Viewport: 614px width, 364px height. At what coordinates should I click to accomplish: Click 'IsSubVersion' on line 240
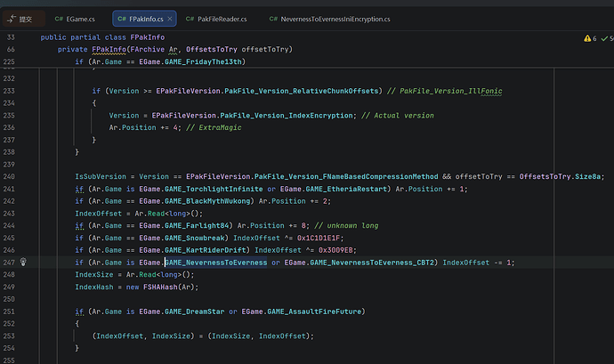(x=101, y=177)
